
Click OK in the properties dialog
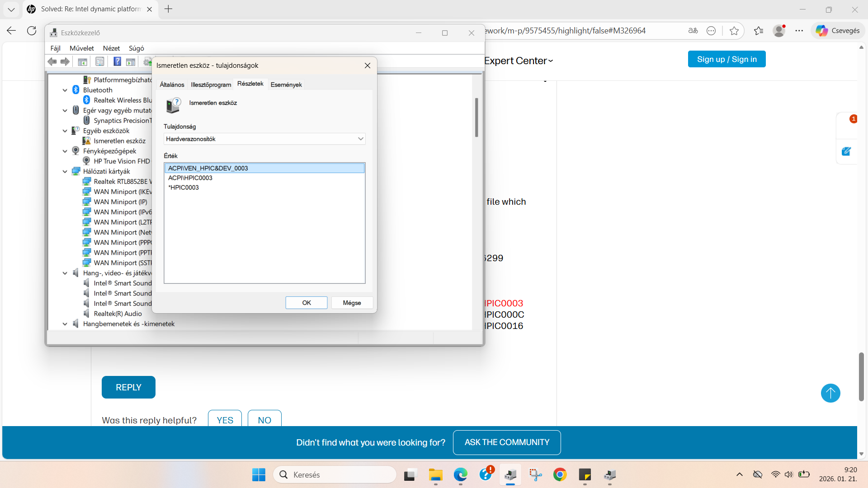[x=307, y=303]
